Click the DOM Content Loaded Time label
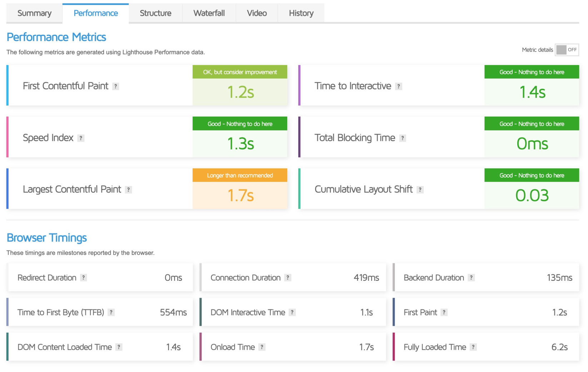The image size is (588, 372). pyautogui.click(x=65, y=347)
